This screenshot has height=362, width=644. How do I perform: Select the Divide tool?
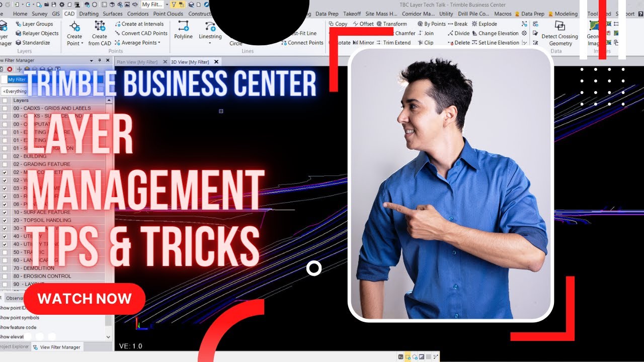(x=458, y=33)
